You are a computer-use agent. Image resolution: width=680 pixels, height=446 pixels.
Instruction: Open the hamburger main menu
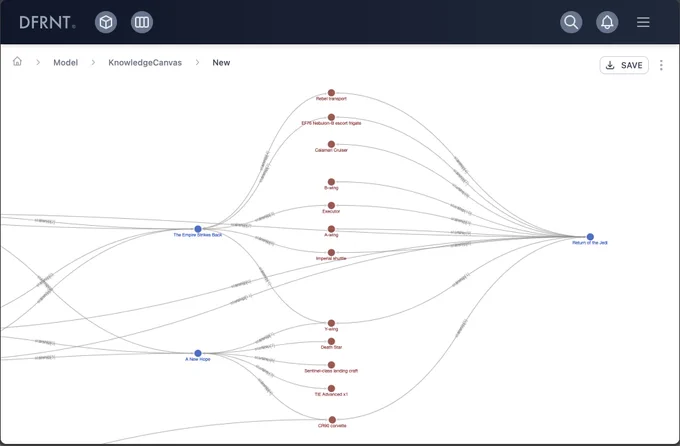tap(643, 22)
